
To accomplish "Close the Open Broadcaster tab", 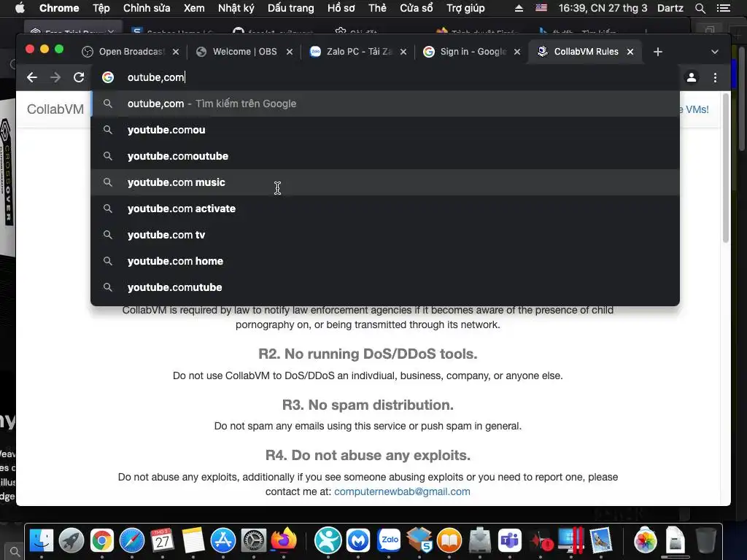I will (x=176, y=52).
